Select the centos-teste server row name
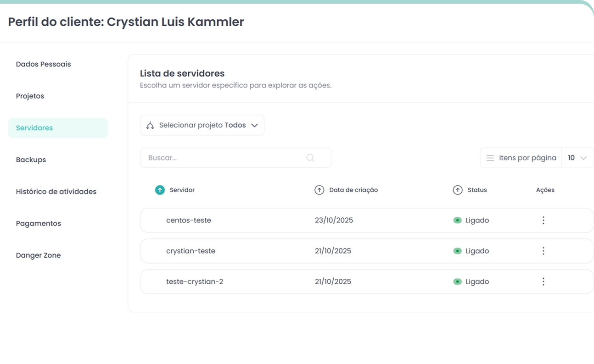The image size is (594, 364). (188, 221)
